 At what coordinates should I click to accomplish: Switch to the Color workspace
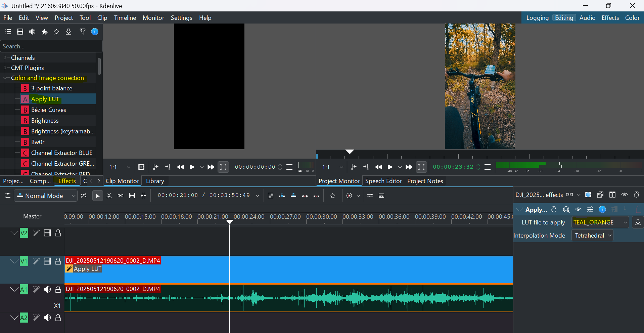pyautogui.click(x=632, y=18)
